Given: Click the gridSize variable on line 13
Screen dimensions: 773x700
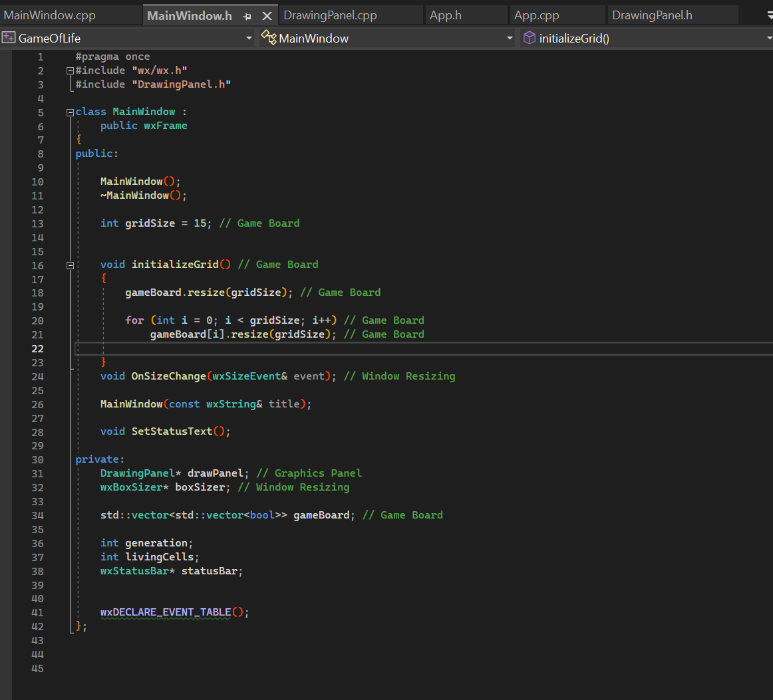Looking at the screenshot, I should tap(150, 223).
